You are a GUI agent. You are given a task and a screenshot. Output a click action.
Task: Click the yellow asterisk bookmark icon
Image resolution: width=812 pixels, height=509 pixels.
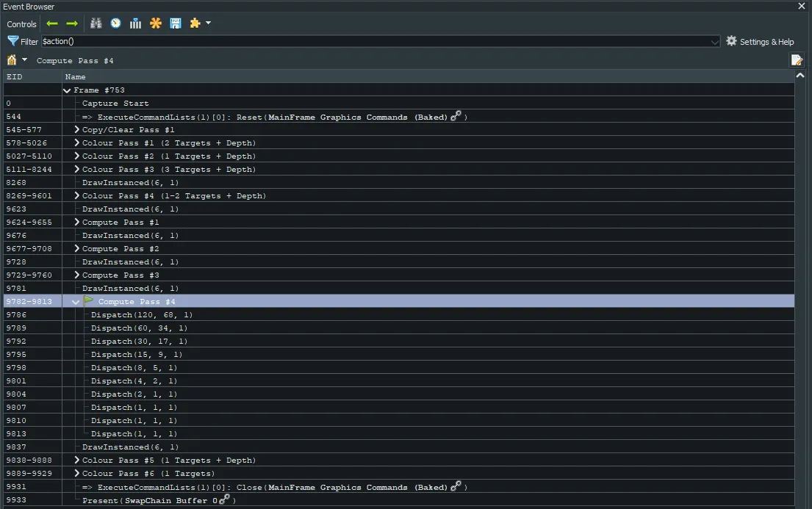[x=155, y=23]
